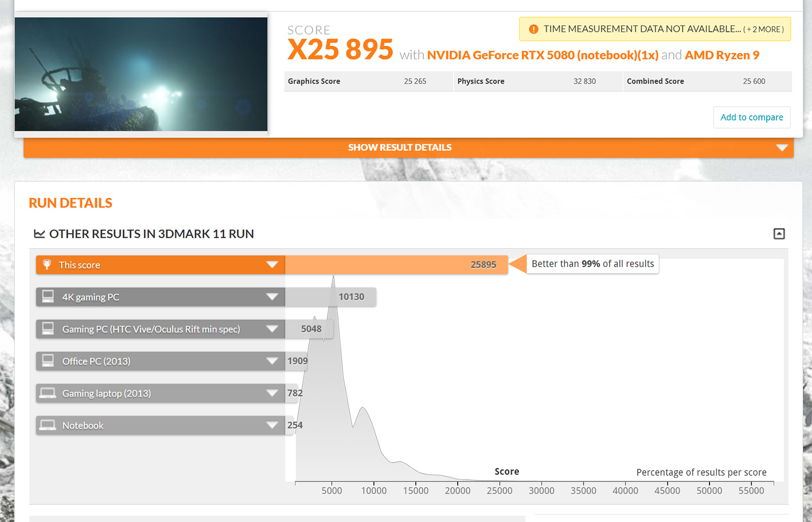Click the Better than 99% of all results label
Image resolution: width=812 pixels, height=522 pixels.
(x=593, y=264)
